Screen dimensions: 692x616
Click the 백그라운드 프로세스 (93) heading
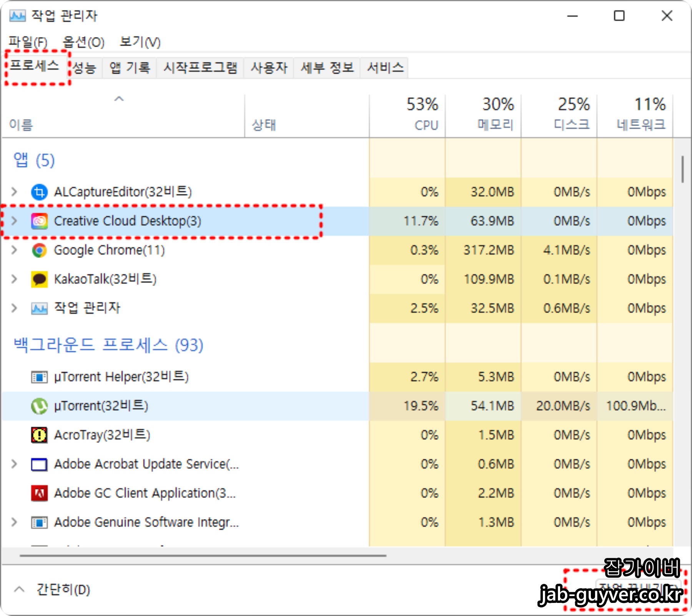(108, 345)
